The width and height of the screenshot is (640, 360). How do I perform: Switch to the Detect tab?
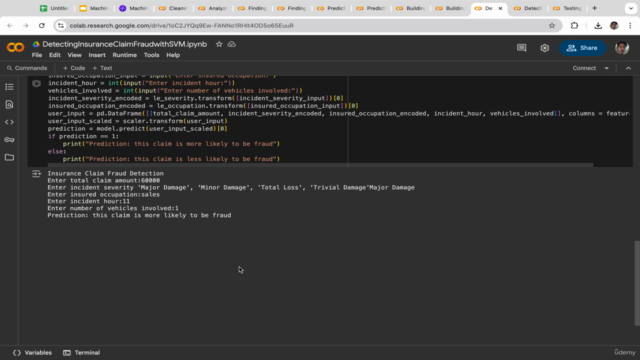pos(528,8)
